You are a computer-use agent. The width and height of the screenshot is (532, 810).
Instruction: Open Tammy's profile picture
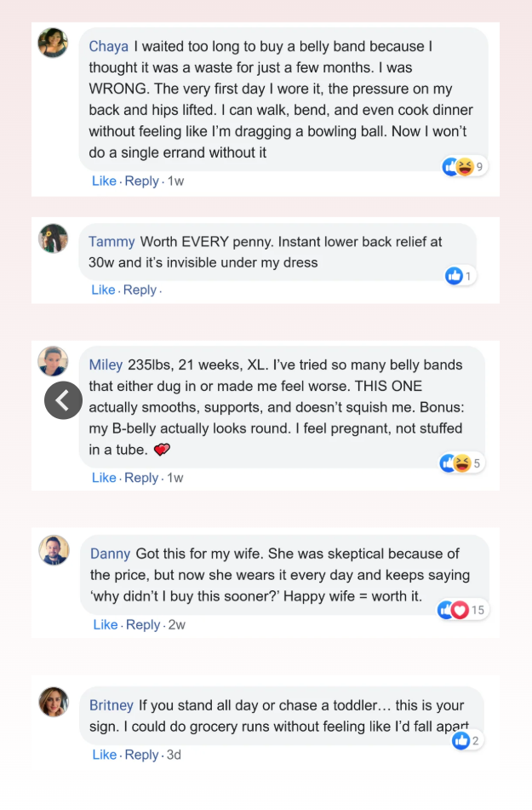click(x=53, y=238)
